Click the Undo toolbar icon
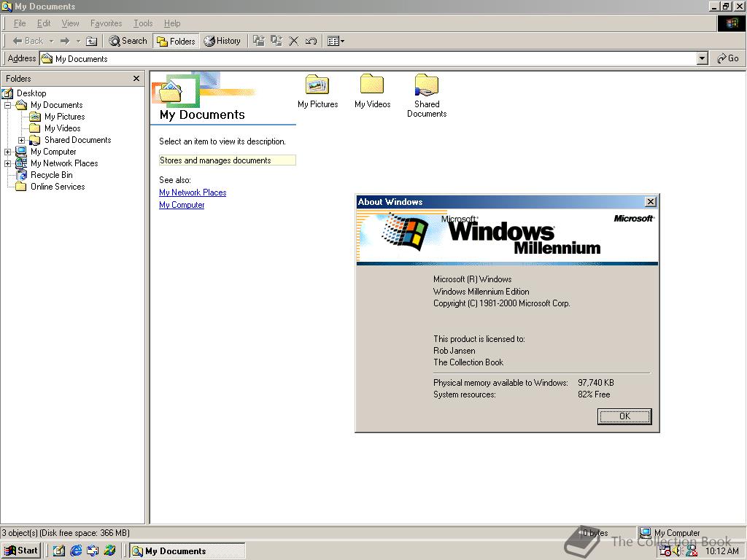Screen dimensions: 747x560 [x=311, y=41]
